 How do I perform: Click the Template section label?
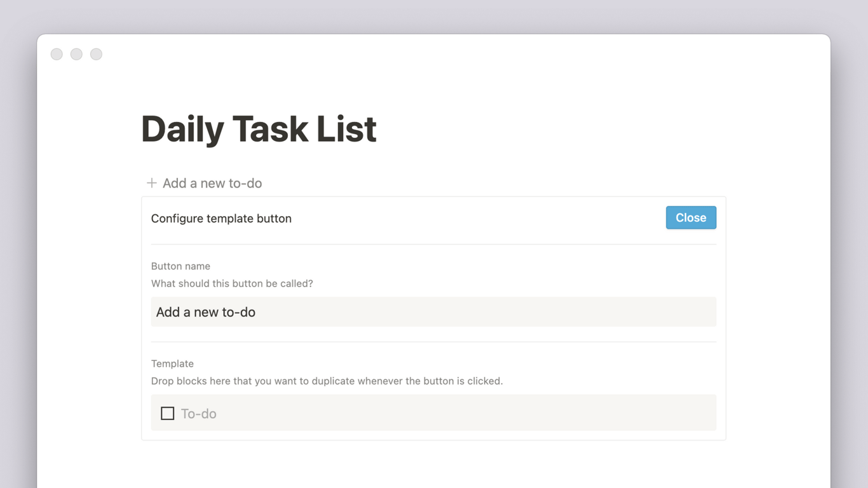(172, 363)
